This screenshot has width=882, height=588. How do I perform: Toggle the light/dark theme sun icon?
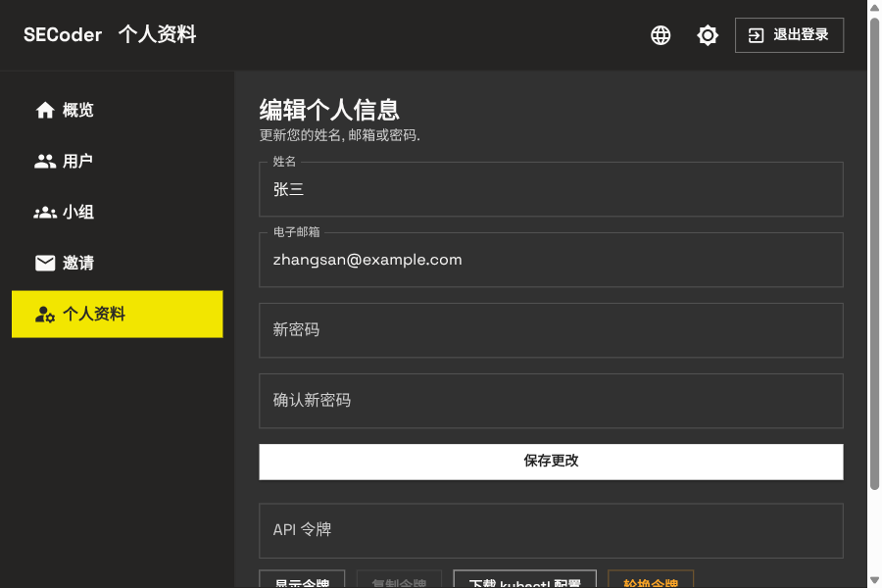pyautogui.click(x=707, y=35)
